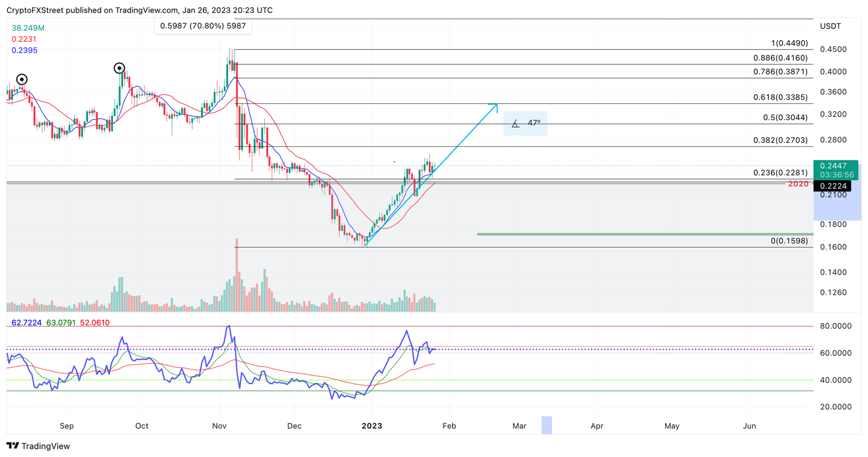The width and height of the screenshot is (868, 457).
Task: Click the circle marker above the August peak
Action: pyautogui.click(x=21, y=80)
